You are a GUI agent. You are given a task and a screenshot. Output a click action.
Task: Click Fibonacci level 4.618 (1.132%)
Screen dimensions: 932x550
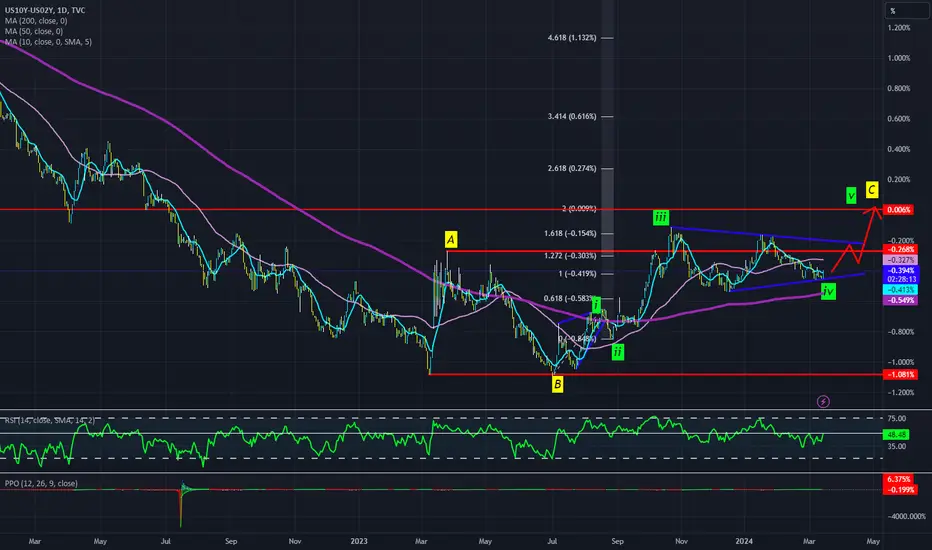572,37
